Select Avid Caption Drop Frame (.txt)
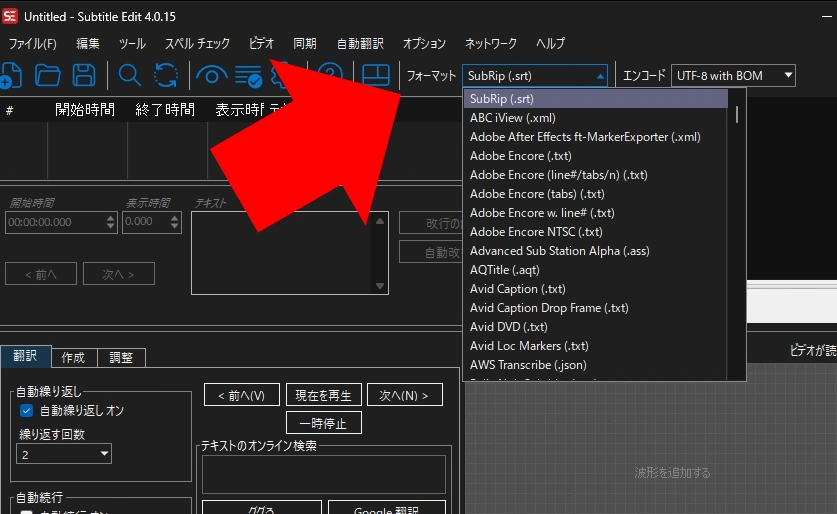The height and width of the screenshot is (514, 837). click(595, 308)
